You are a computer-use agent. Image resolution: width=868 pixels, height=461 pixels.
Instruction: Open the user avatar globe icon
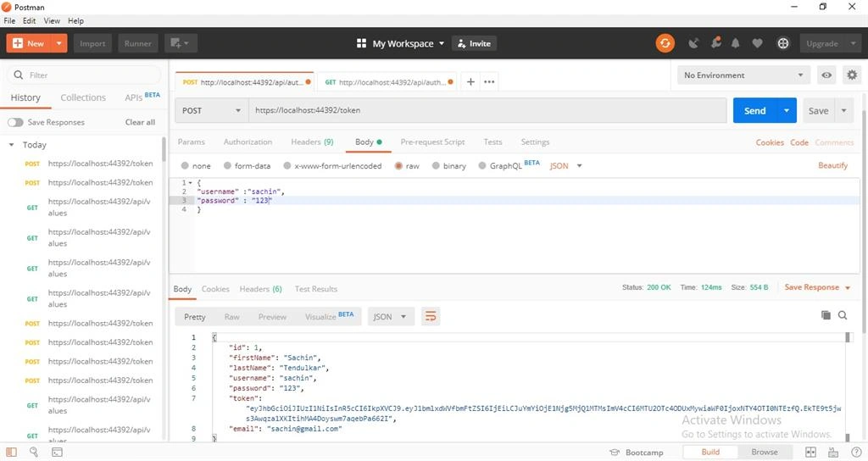[x=782, y=43]
